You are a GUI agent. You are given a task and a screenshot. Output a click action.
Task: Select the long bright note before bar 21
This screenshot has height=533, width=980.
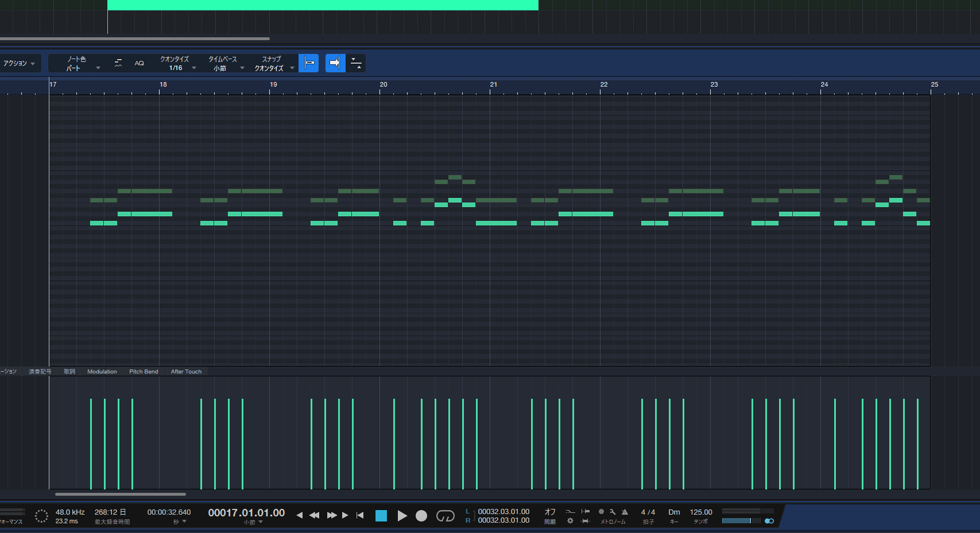(x=496, y=223)
